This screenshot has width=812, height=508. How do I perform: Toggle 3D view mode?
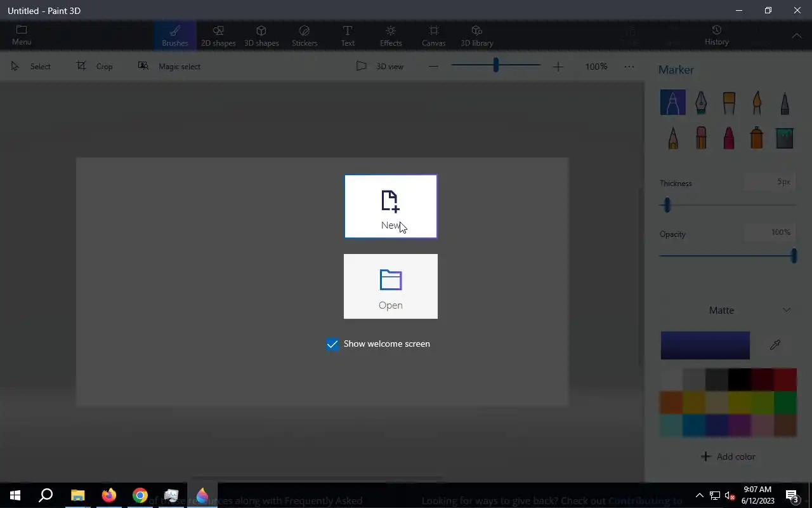[380, 66]
